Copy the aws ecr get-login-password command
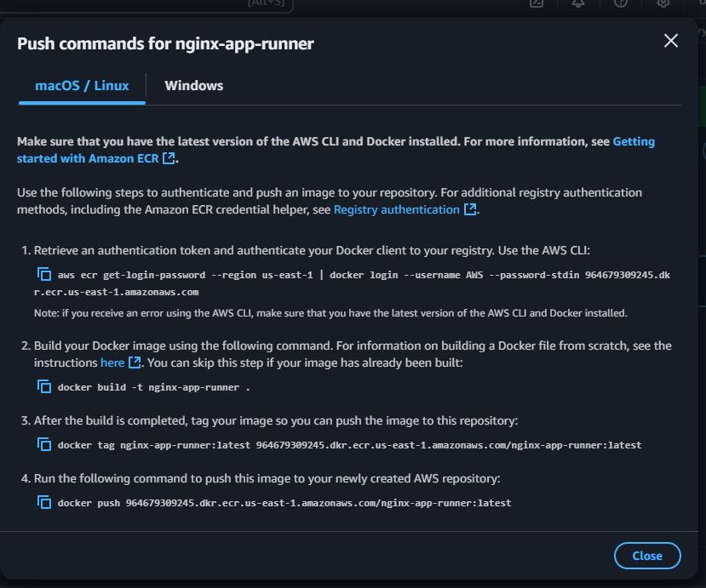The image size is (706, 588). pyautogui.click(x=43, y=274)
